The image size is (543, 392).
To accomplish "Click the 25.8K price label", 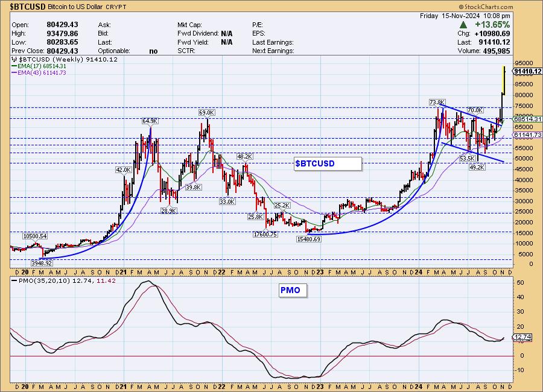I will [256, 217].
